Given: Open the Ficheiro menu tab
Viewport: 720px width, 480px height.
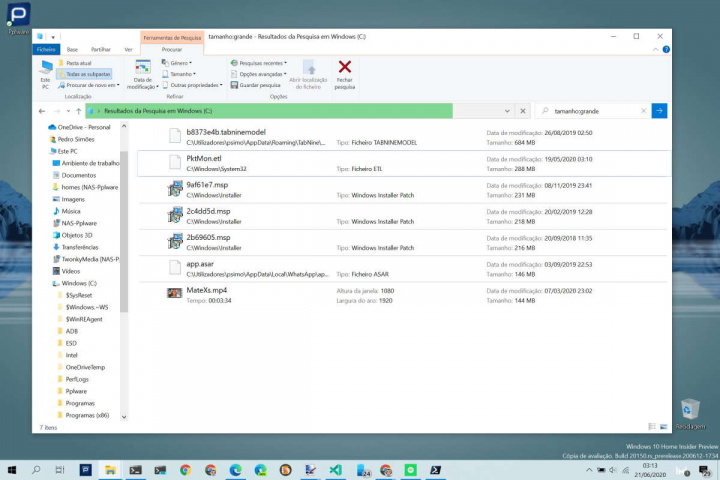Looking at the screenshot, I should point(46,48).
